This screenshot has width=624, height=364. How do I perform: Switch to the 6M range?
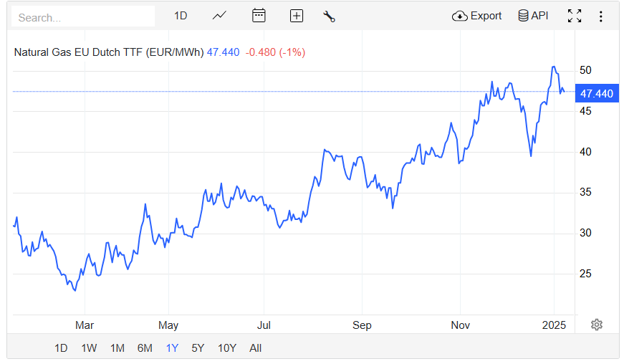point(145,348)
